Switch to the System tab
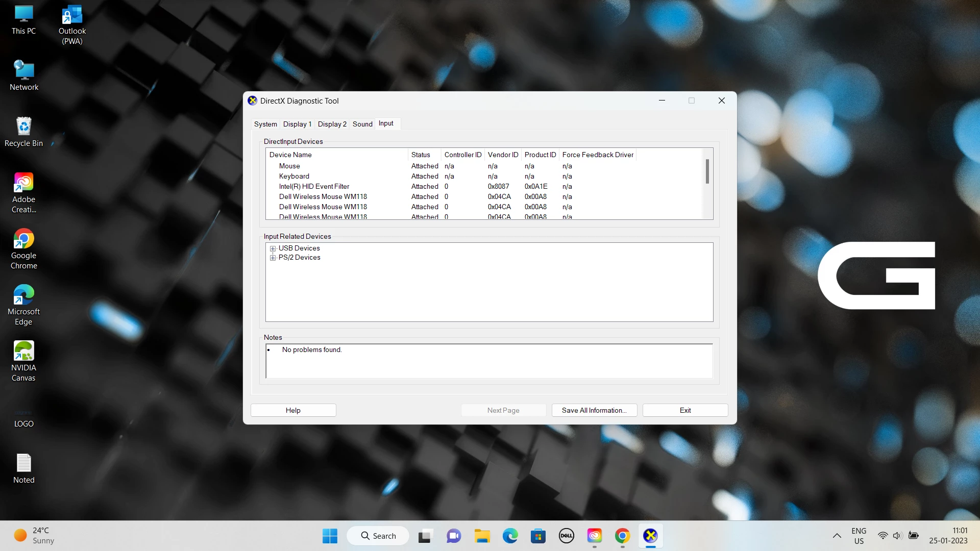 (x=265, y=124)
